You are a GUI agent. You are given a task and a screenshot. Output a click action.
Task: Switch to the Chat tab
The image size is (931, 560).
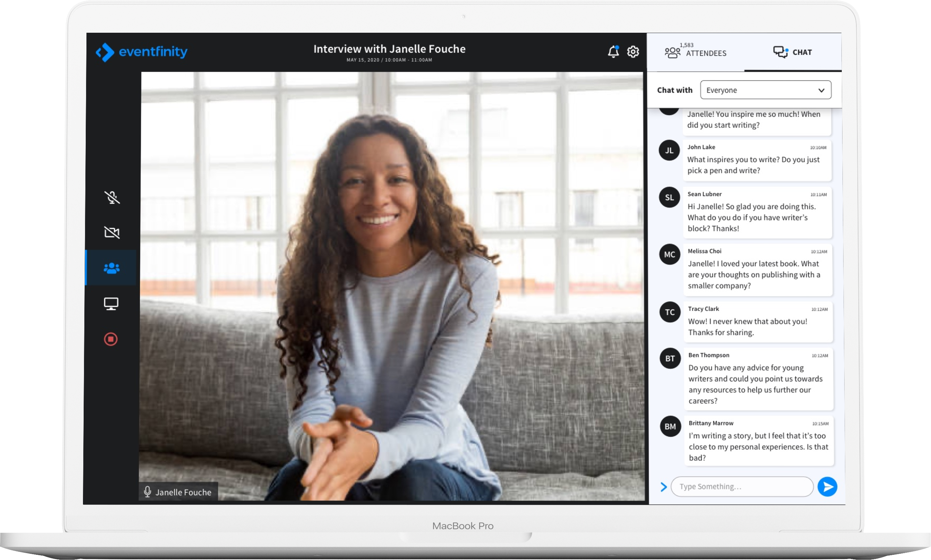pos(792,52)
